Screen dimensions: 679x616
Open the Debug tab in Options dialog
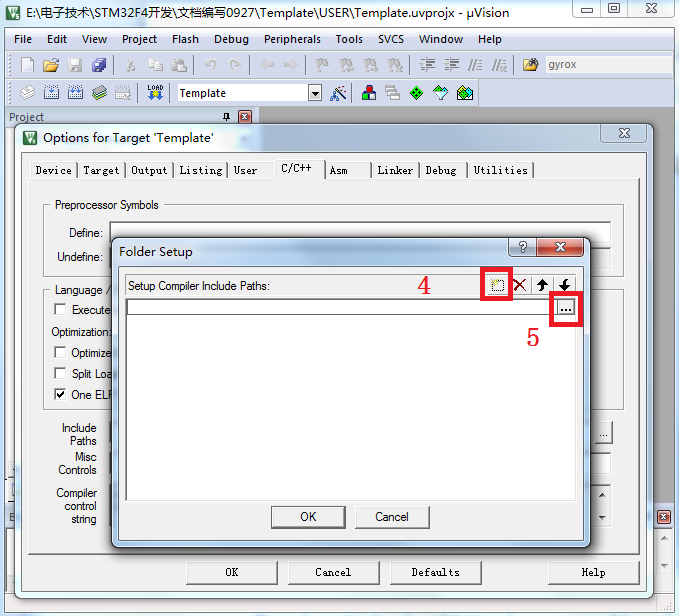(441, 170)
